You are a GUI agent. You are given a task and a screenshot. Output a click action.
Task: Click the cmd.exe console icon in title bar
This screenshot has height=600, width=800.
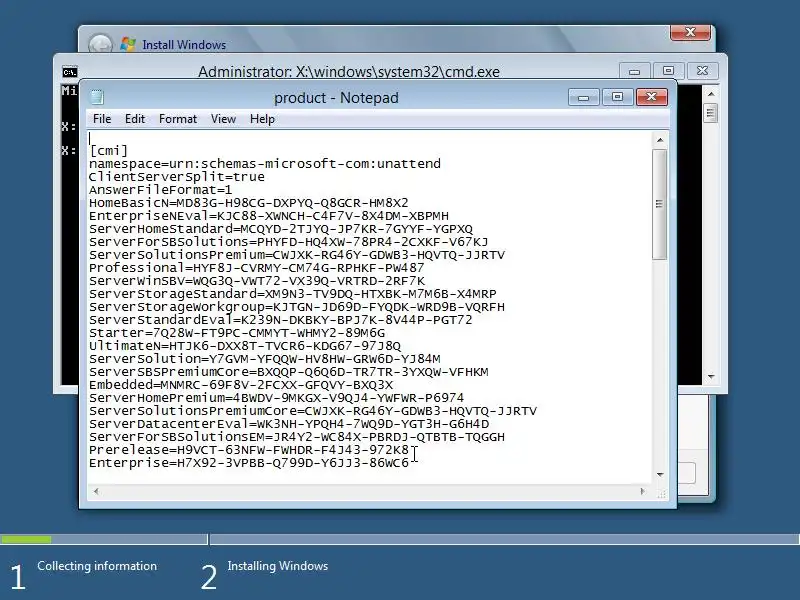(70, 72)
